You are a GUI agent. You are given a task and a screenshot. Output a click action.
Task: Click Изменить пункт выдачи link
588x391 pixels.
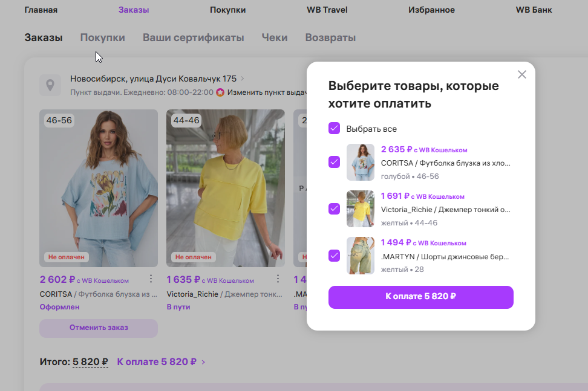267,92
